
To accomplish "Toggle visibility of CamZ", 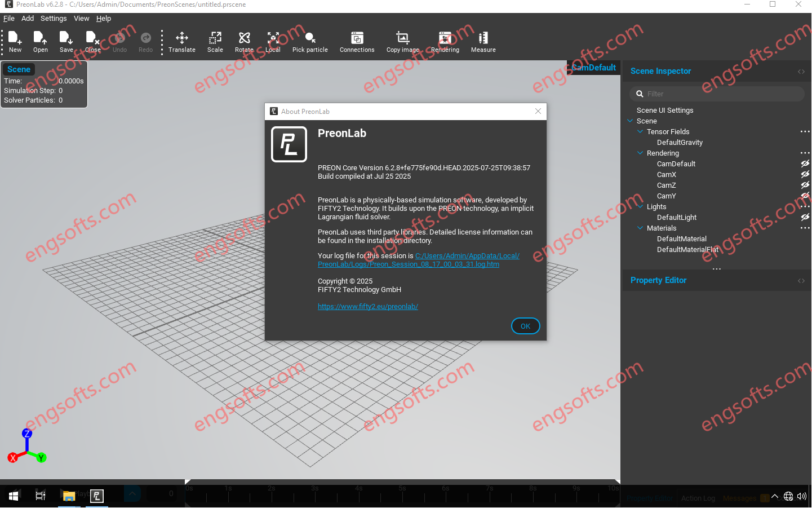I will point(805,185).
